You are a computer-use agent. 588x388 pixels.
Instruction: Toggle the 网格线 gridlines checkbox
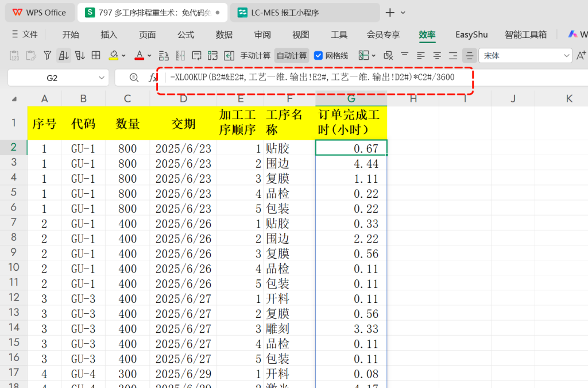click(x=318, y=56)
